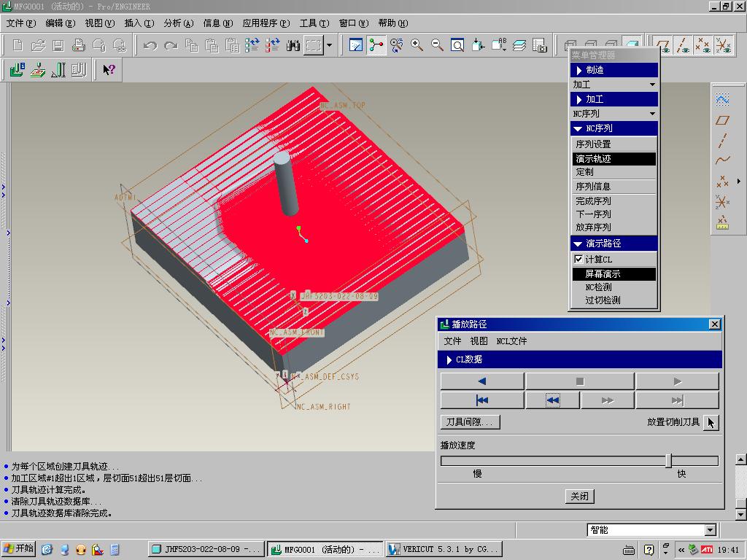
Task: Toggle the 计算CL checkbox
Action: pyautogui.click(x=578, y=259)
